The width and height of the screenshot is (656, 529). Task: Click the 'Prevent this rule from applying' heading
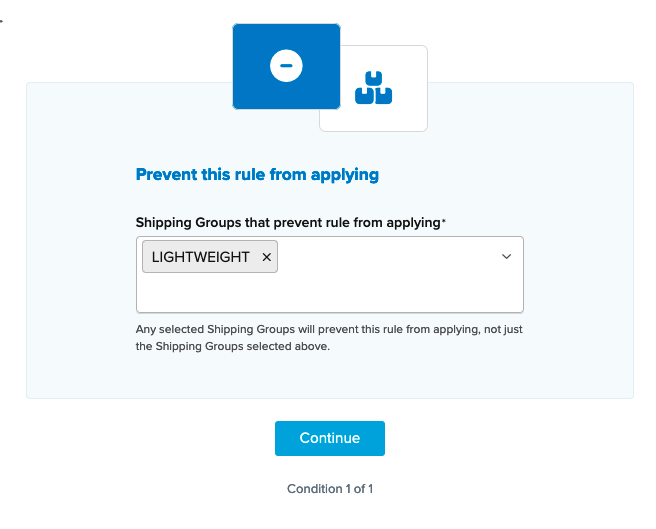point(257,174)
